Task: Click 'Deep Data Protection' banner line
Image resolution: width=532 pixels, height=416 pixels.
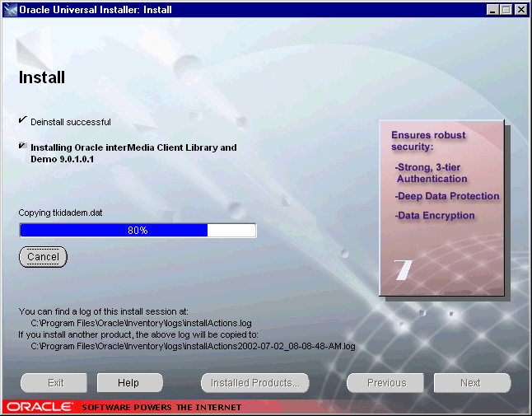Action: click(x=447, y=196)
